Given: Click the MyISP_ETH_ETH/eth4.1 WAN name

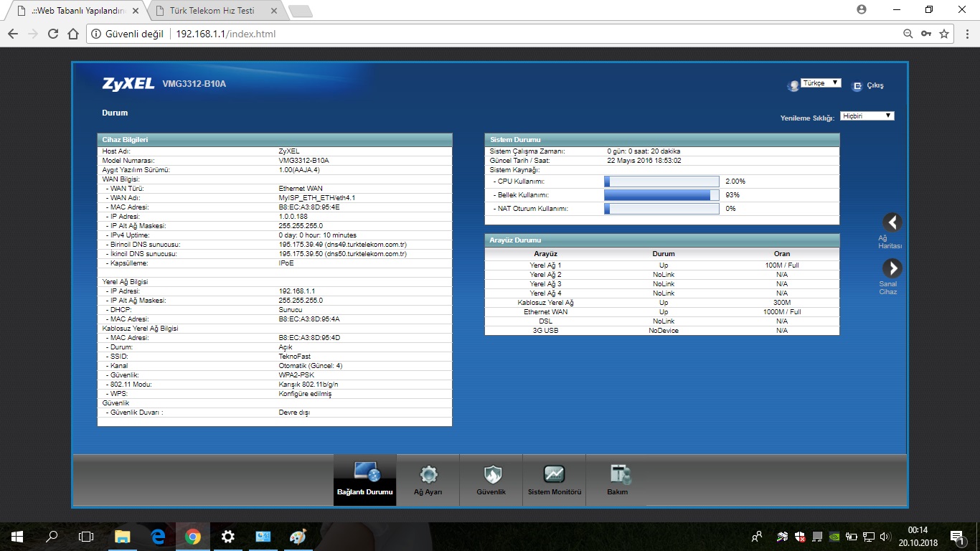Looking at the screenshot, I should pyautogui.click(x=317, y=197).
